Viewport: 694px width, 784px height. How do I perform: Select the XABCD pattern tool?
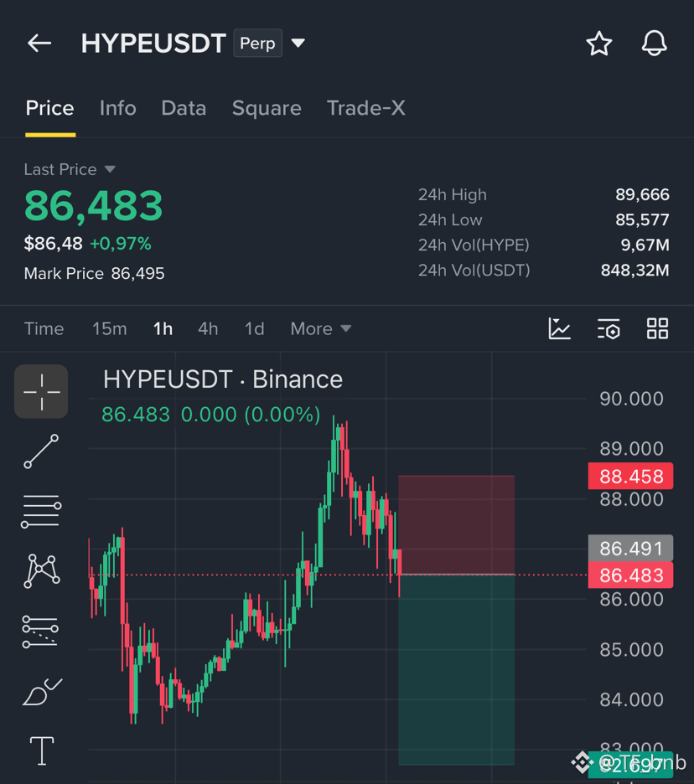coord(42,570)
